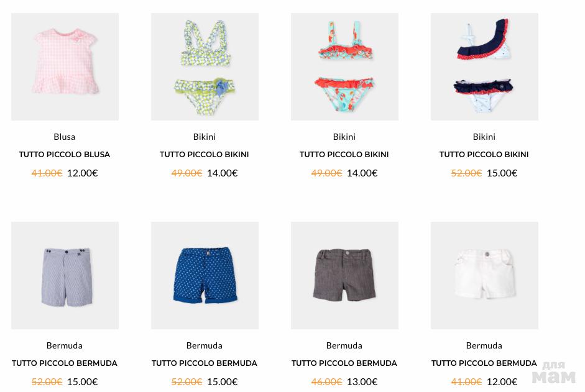The height and width of the screenshot is (392, 585).
Task: Open the green floral bikini thumbnail
Action: coord(205,66)
